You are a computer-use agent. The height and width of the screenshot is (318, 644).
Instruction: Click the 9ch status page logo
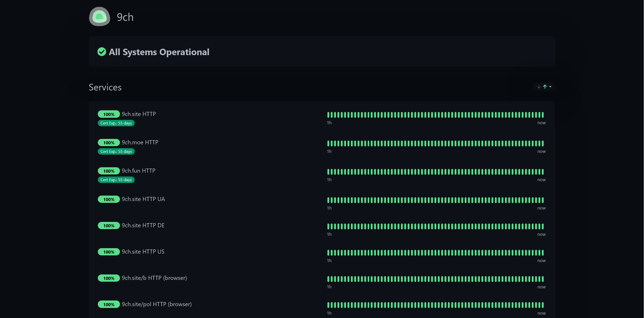pos(100,17)
